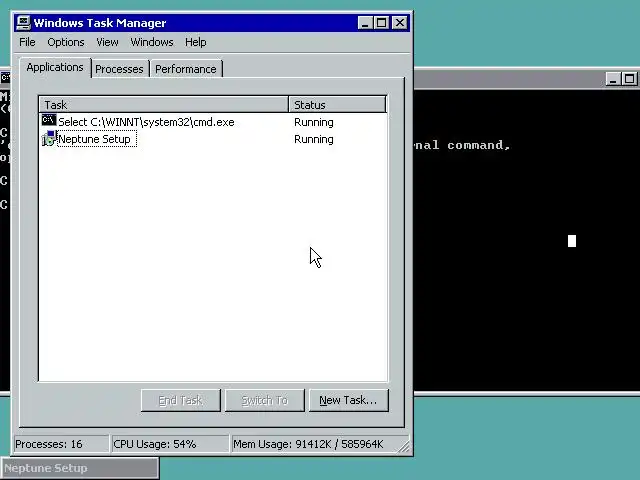Image resolution: width=640 pixels, height=480 pixels.
Task: Open the Help menu
Action: point(196,42)
